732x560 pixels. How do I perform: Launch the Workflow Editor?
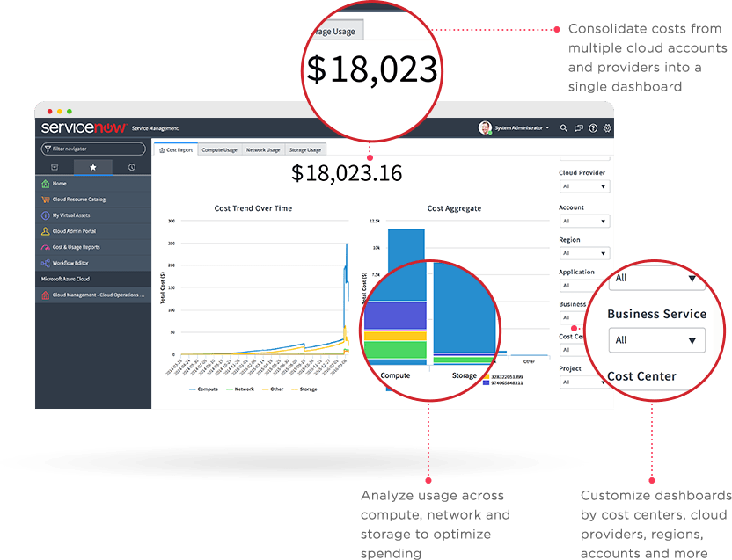coord(73,261)
